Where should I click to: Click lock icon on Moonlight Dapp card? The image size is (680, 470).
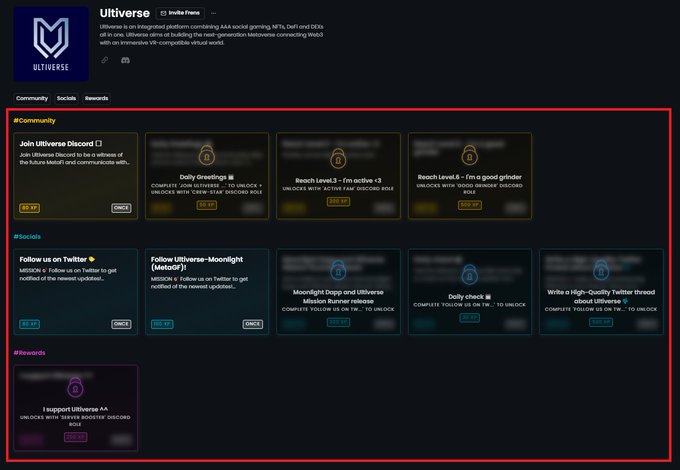(338, 270)
